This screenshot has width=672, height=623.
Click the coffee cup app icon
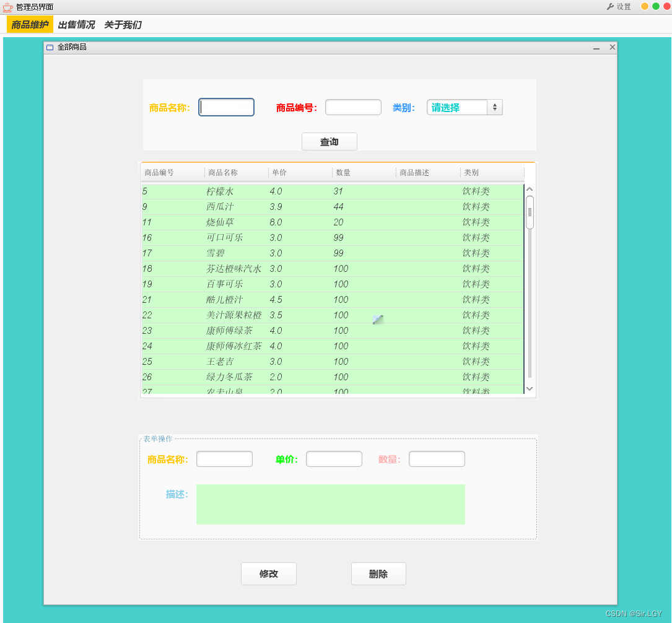(7, 7)
